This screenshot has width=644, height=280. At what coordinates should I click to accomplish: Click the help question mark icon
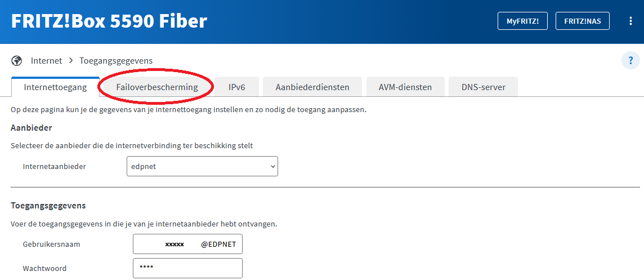(630, 60)
